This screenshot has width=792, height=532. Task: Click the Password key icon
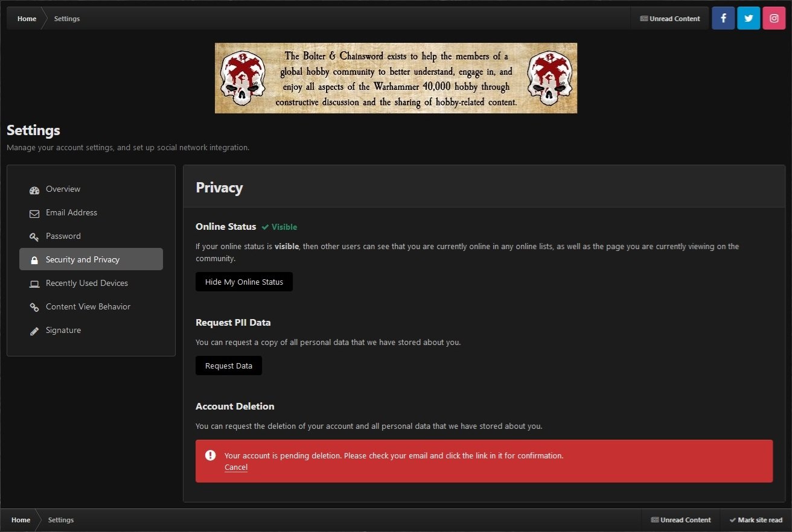[34, 236]
